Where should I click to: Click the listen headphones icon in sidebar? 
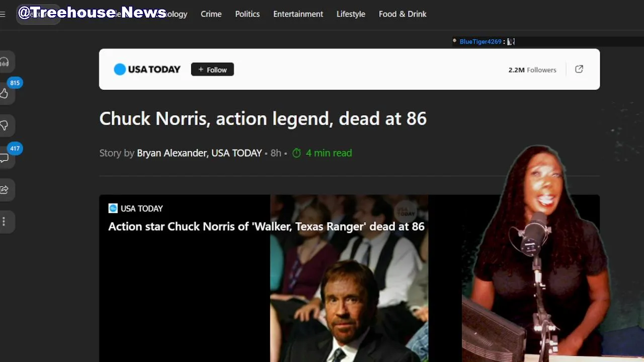(5, 62)
